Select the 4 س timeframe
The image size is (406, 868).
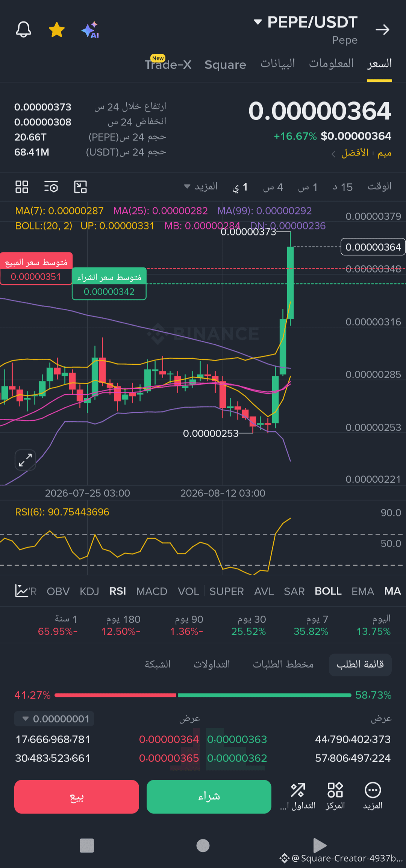pos(273,187)
